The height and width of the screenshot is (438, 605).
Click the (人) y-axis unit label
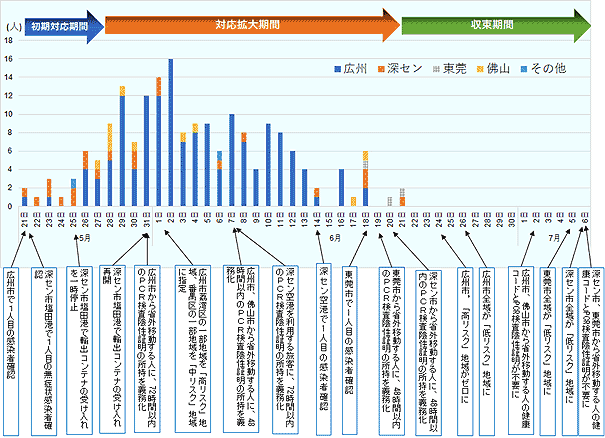14,27
